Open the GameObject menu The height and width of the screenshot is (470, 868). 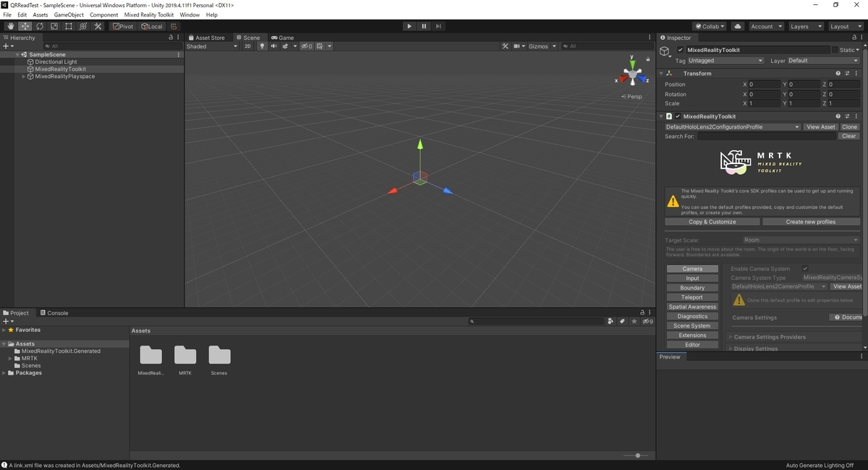(x=69, y=14)
